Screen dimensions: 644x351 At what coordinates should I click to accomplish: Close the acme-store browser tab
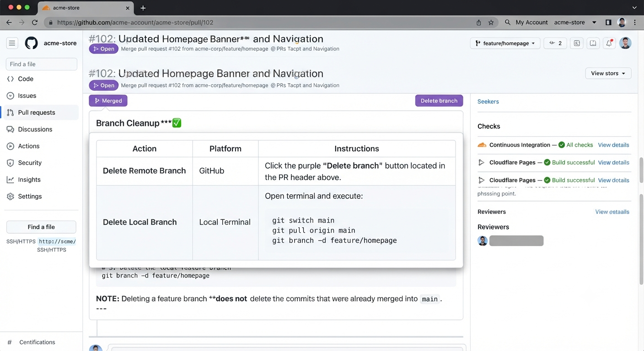point(128,8)
